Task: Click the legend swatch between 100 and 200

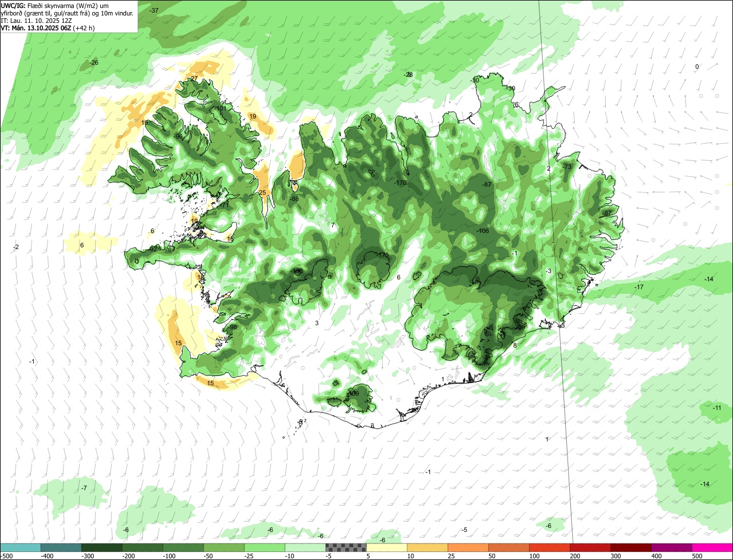Action: pyautogui.click(x=549, y=547)
